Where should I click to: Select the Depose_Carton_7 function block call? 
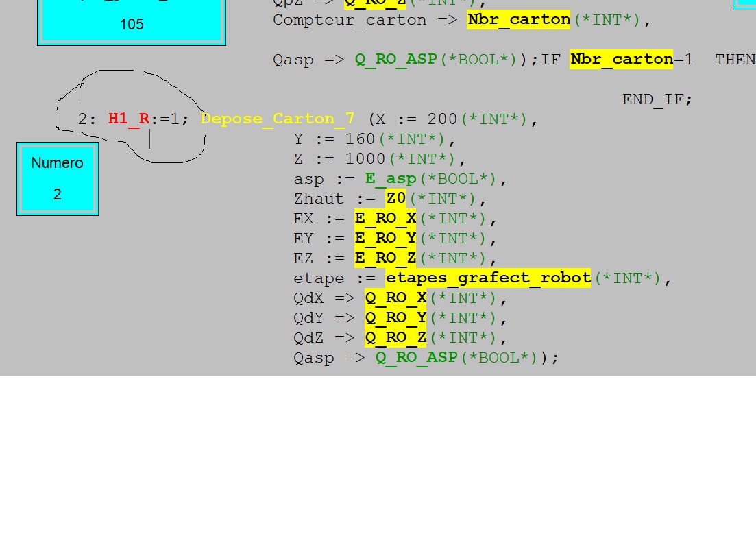click(x=278, y=119)
